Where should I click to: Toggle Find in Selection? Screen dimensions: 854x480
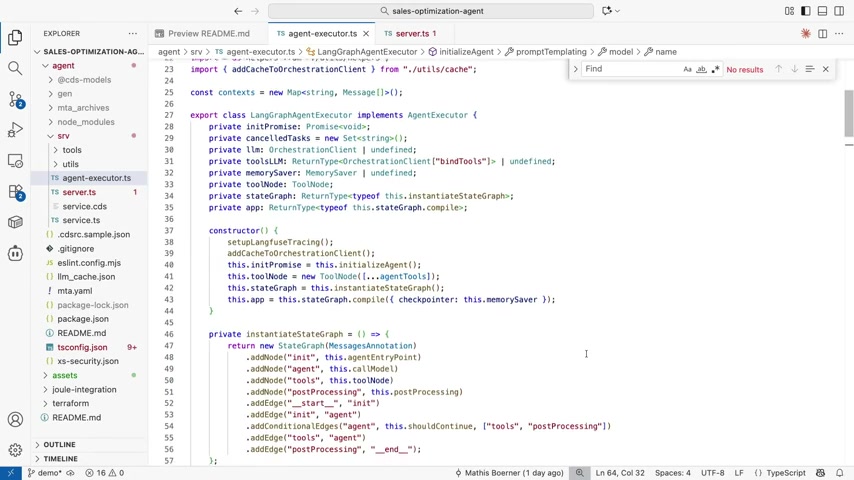(x=810, y=69)
